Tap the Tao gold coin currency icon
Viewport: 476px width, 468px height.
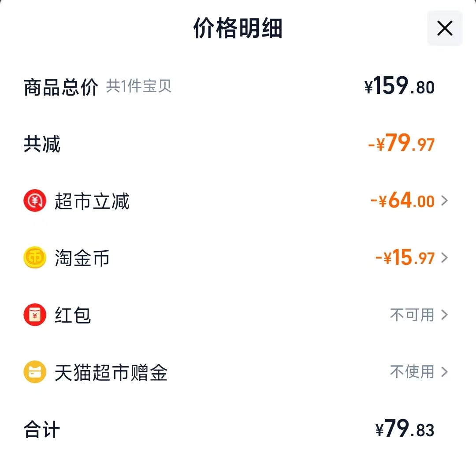tap(35, 257)
